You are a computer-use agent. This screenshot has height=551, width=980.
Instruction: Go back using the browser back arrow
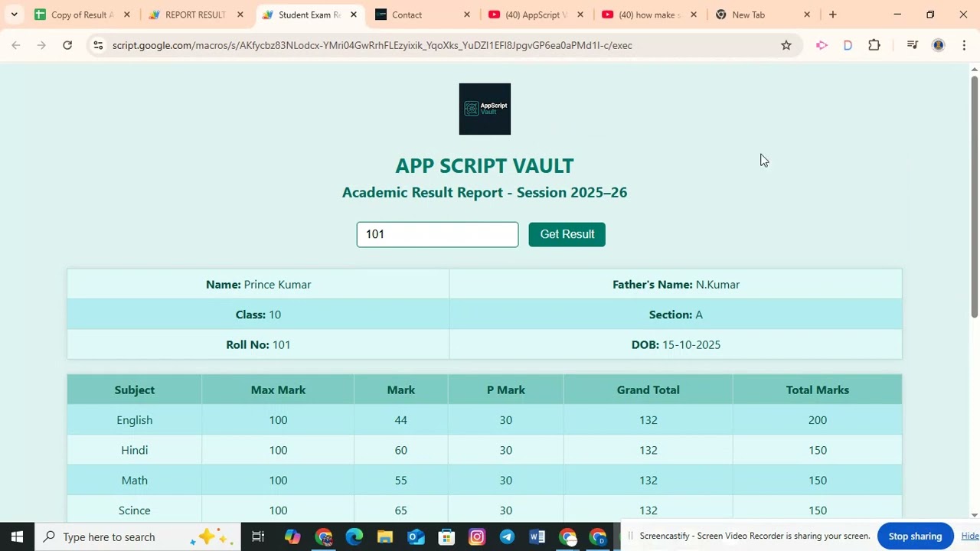(16, 45)
